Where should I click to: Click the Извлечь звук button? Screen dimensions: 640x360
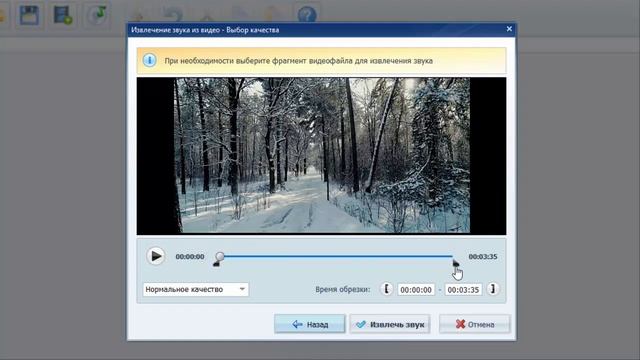(390, 324)
